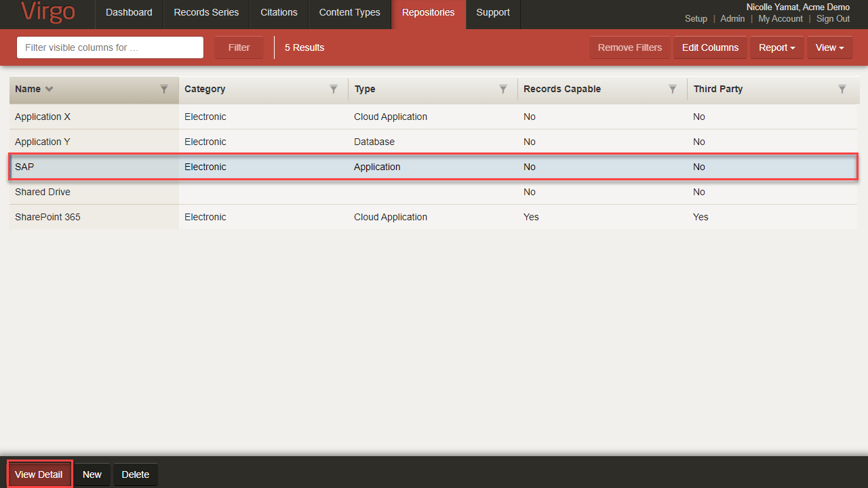This screenshot has width=868, height=488.
Task: Open the Records Series tab
Action: click(206, 12)
